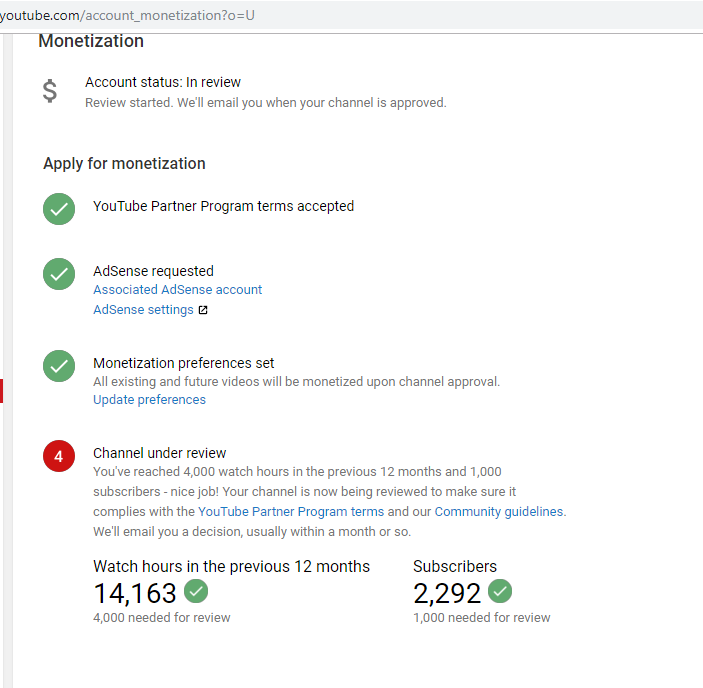
Task: Click the external link icon after AdSense settings
Action: [x=203, y=310]
